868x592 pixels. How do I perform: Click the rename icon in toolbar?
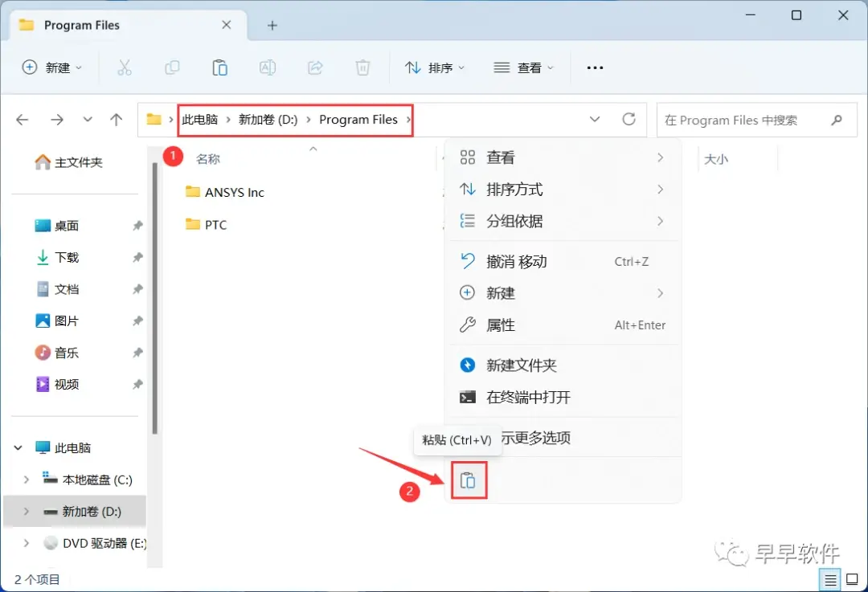pos(268,67)
